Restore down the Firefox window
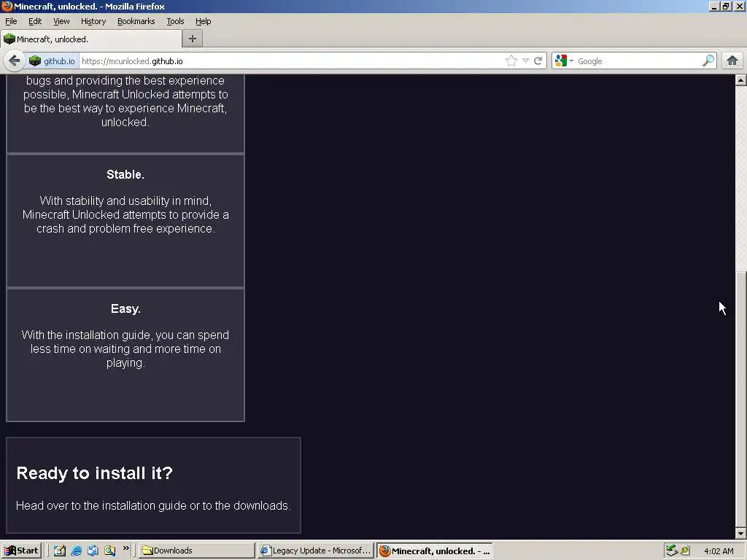 point(726,6)
